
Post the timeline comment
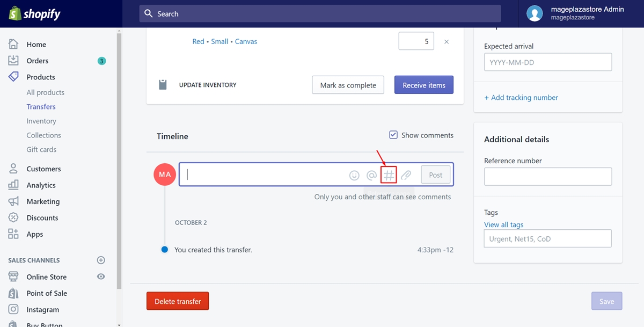point(436,175)
